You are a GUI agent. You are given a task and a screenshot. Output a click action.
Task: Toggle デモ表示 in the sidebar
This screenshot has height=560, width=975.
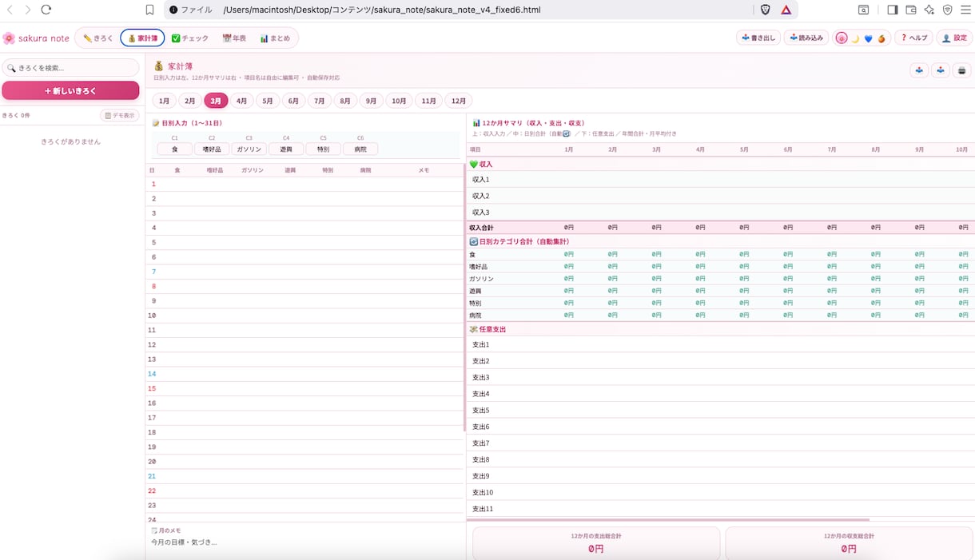(120, 115)
